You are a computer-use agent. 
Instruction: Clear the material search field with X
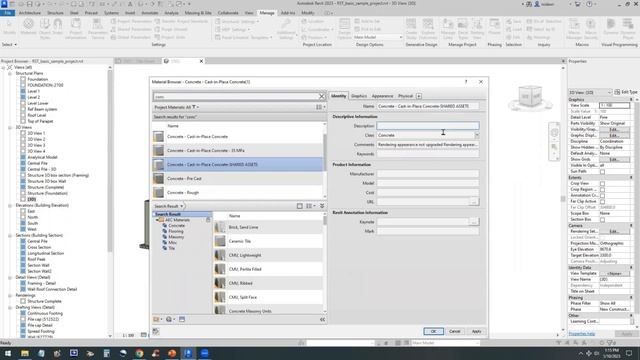tap(321, 96)
